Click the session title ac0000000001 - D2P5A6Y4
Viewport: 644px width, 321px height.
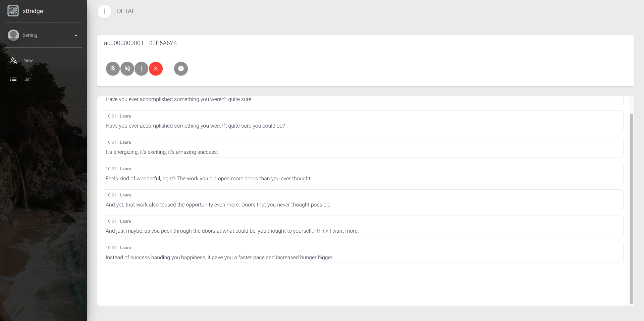[140, 43]
